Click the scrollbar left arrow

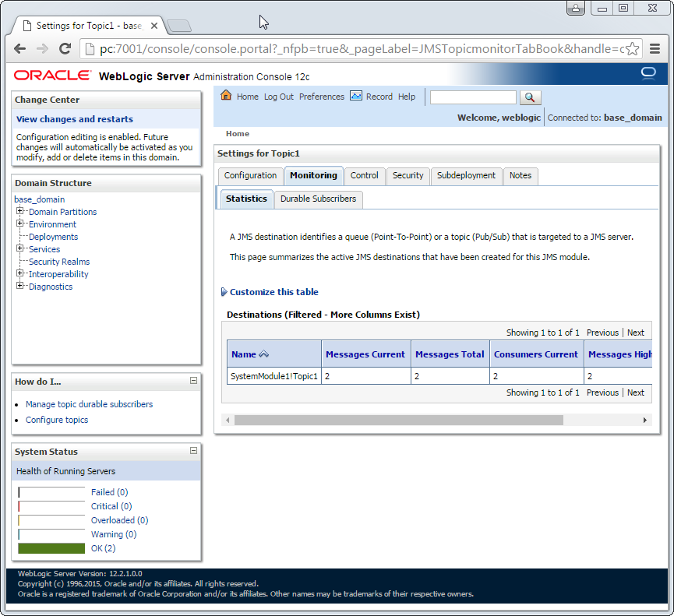pos(228,420)
